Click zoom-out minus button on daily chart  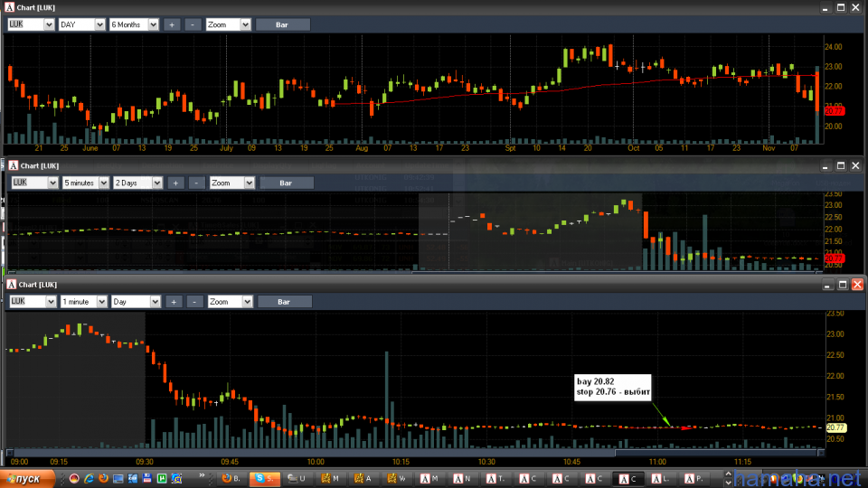click(193, 24)
